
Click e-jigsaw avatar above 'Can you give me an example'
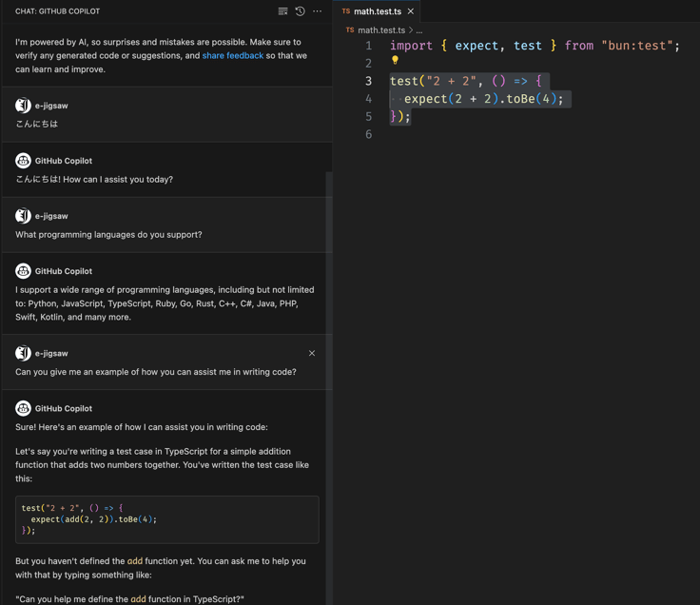pos(23,353)
